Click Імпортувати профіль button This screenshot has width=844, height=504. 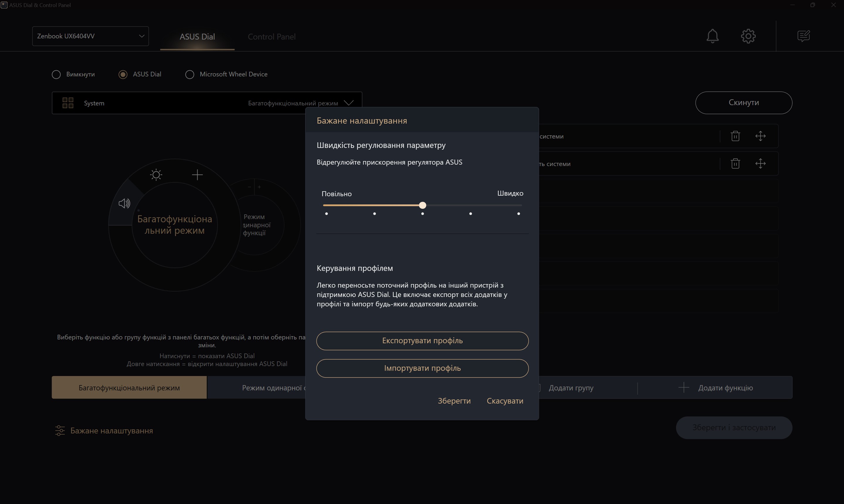pos(422,368)
